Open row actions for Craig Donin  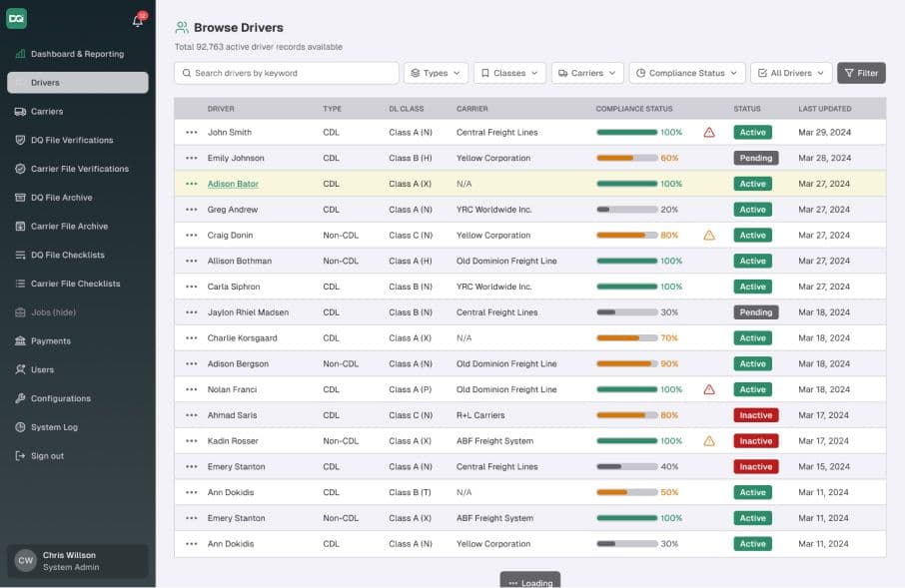point(192,236)
